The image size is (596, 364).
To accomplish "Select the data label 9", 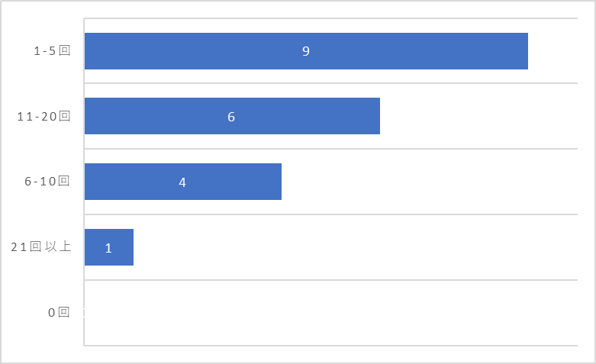I will [x=306, y=51].
